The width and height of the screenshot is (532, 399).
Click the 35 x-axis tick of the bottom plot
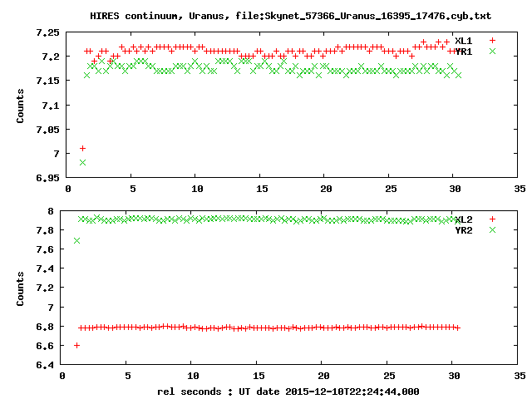[520, 376]
